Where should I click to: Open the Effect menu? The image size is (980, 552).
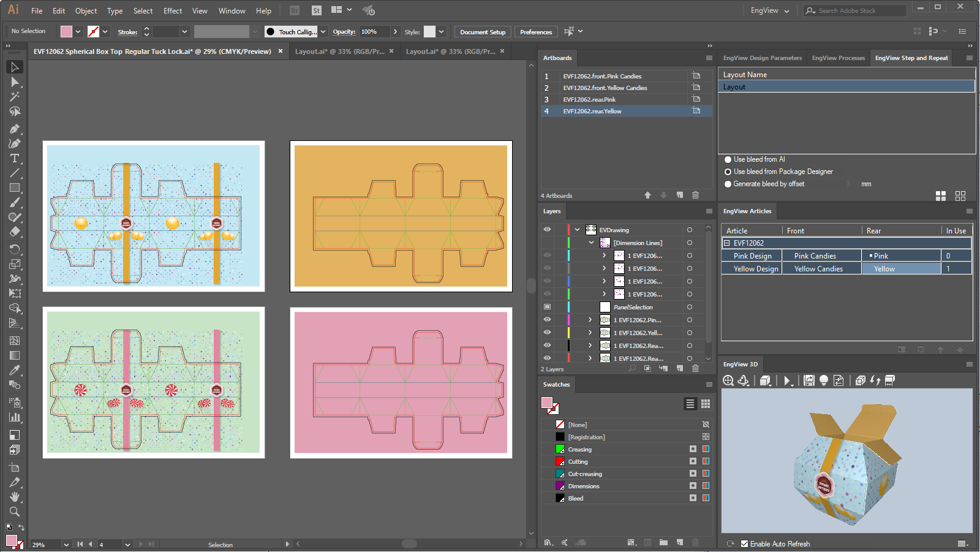[172, 11]
